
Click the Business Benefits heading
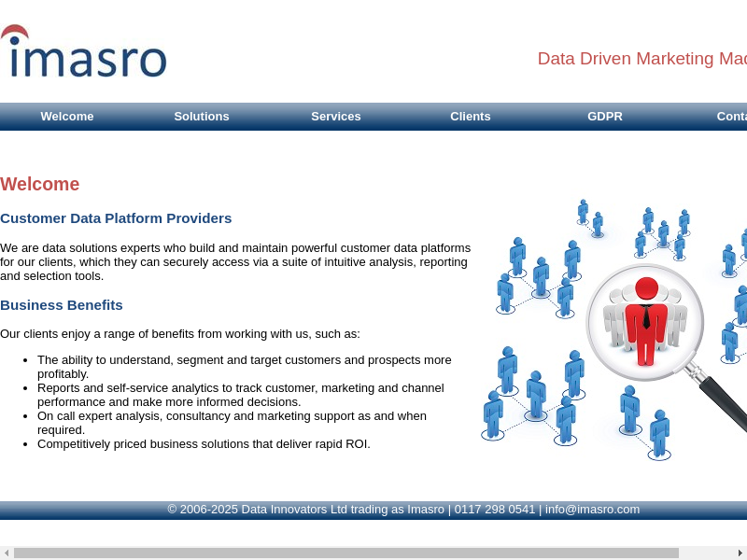[62, 305]
